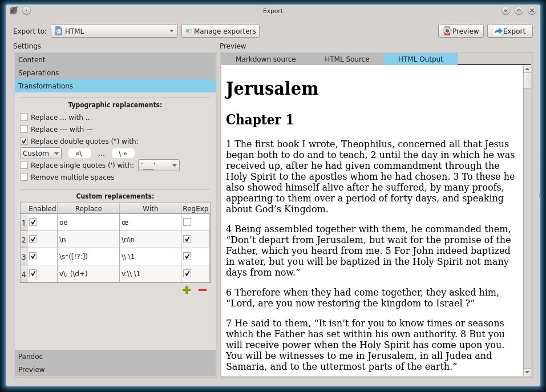546x392 pixels.
Task: Click preview scrollbar up arrow
Action: (527, 69)
